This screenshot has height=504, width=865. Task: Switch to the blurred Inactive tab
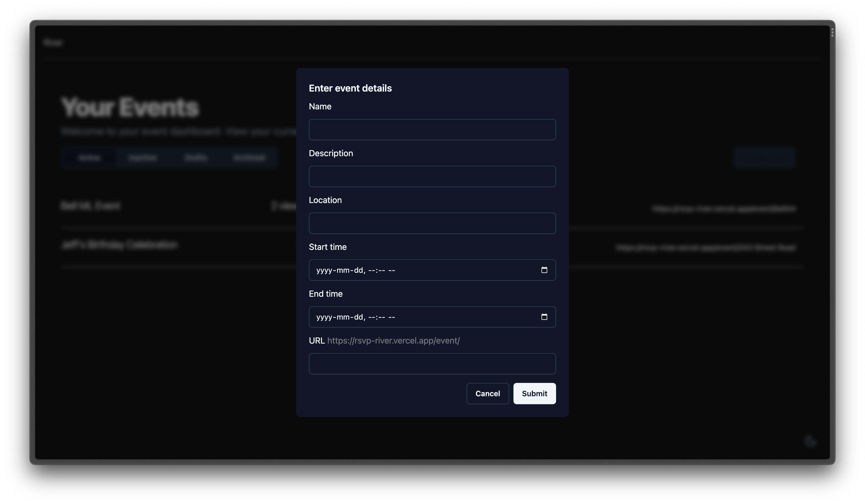142,158
